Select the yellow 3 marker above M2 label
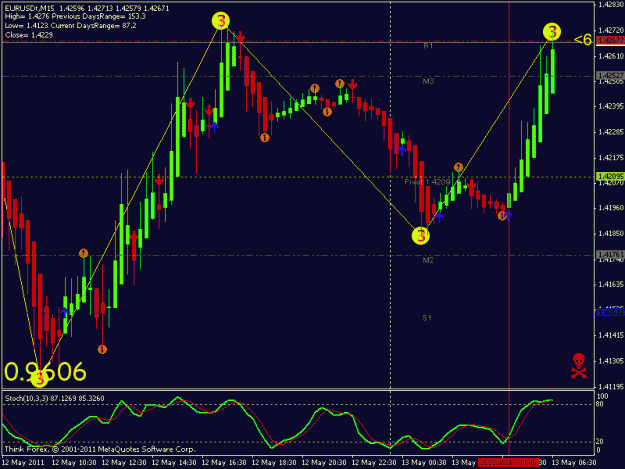Screen dimensions: 625x469 click(x=421, y=235)
